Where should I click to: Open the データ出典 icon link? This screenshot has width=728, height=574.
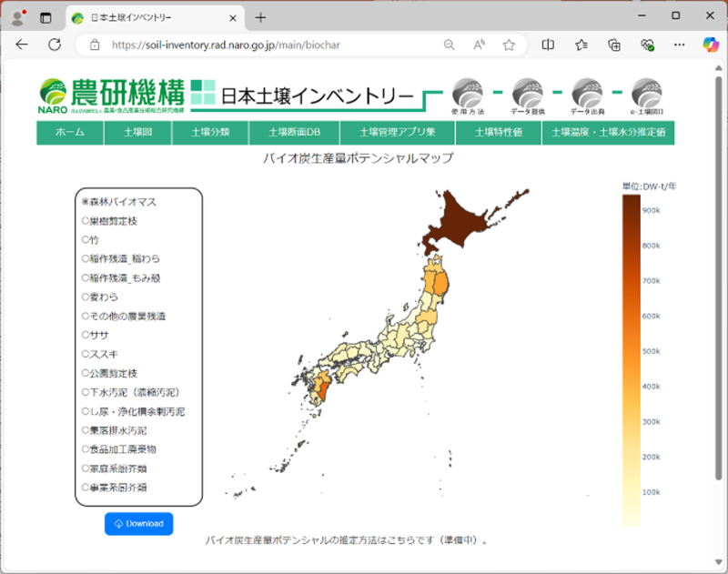click(x=587, y=96)
